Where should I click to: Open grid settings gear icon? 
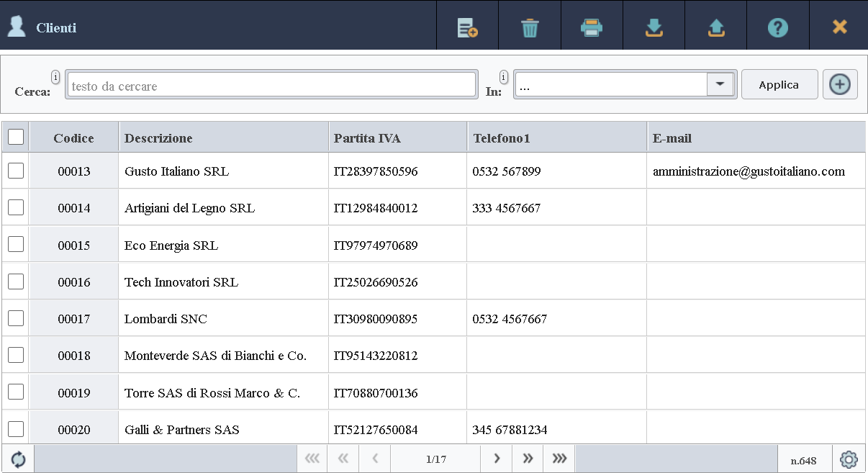click(x=849, y=459)
